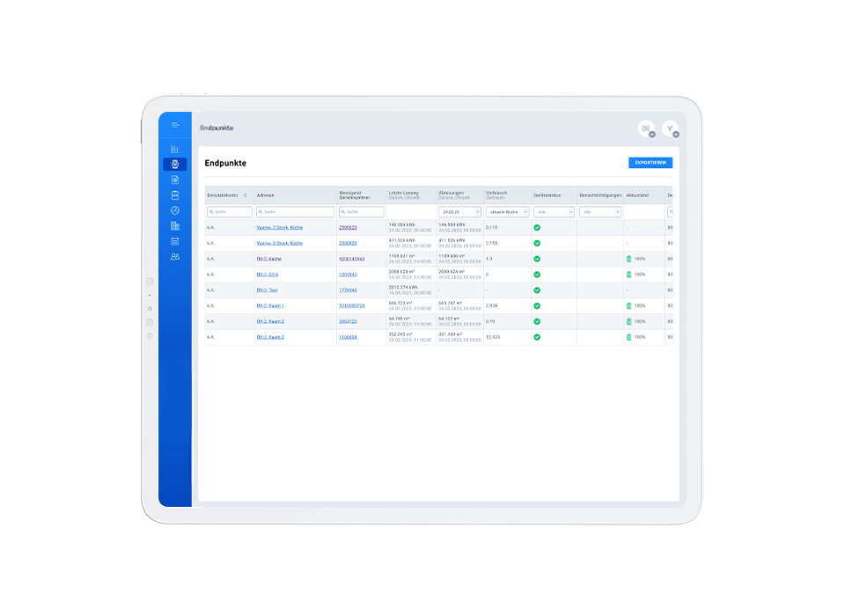
Task: Open serial number link in RK-2, Raum 3 row
Action: [349, 337]
